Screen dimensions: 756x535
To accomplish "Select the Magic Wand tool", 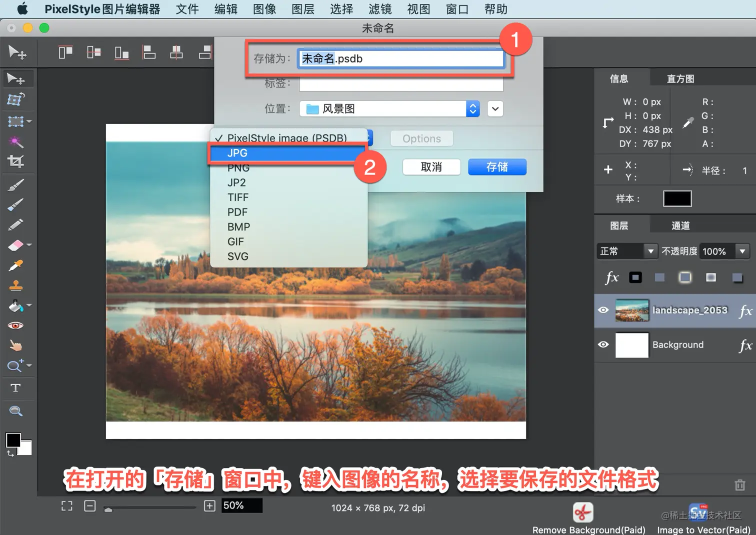I will coord(15,142).
